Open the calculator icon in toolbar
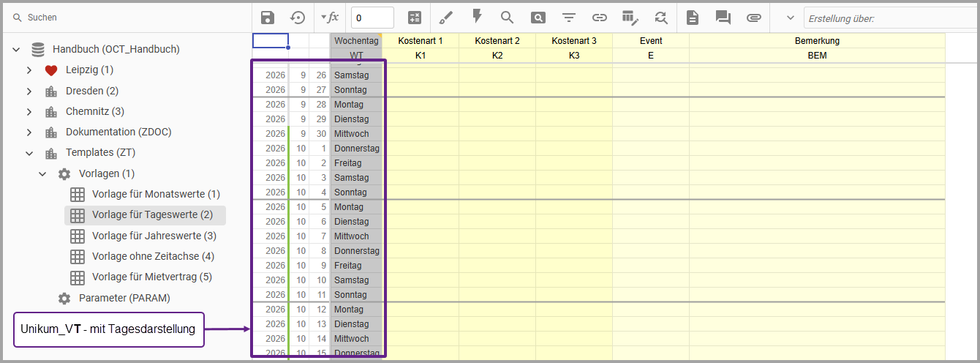 click(x=415, y=18)
